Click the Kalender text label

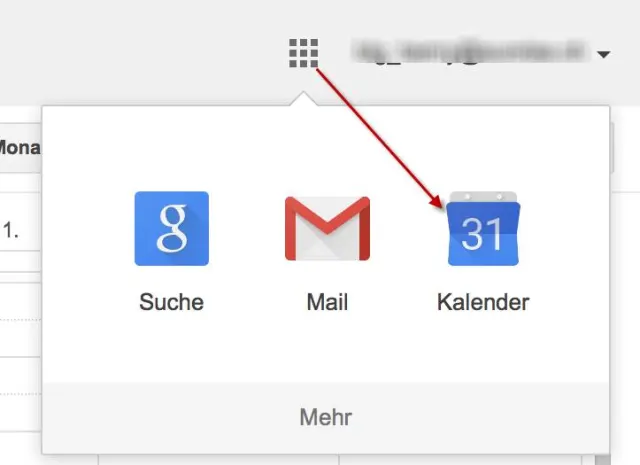(483, 302)
